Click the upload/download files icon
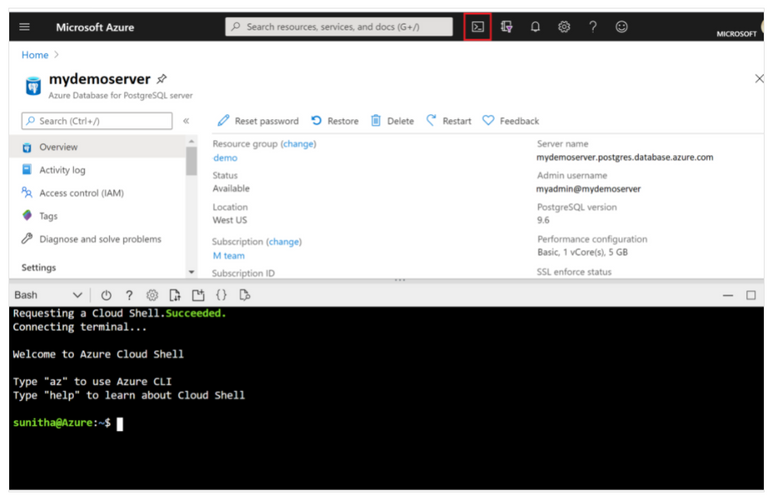 (x=175, y=295)
